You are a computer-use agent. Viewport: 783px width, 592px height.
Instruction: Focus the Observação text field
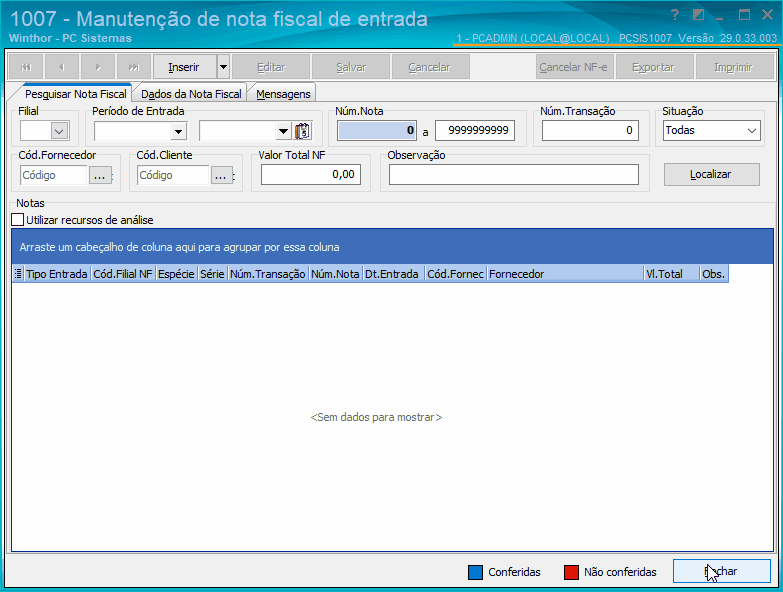514,175
